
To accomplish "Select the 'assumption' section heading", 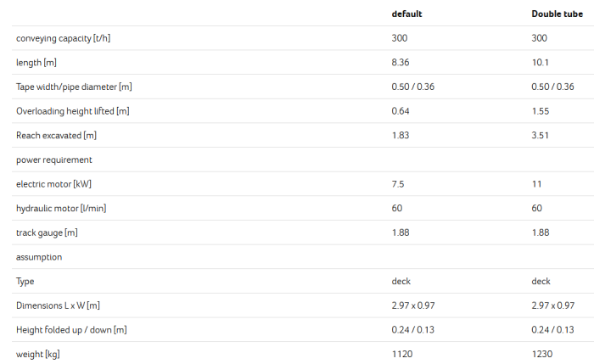I will pyautogui.click(x=39, y=256).
